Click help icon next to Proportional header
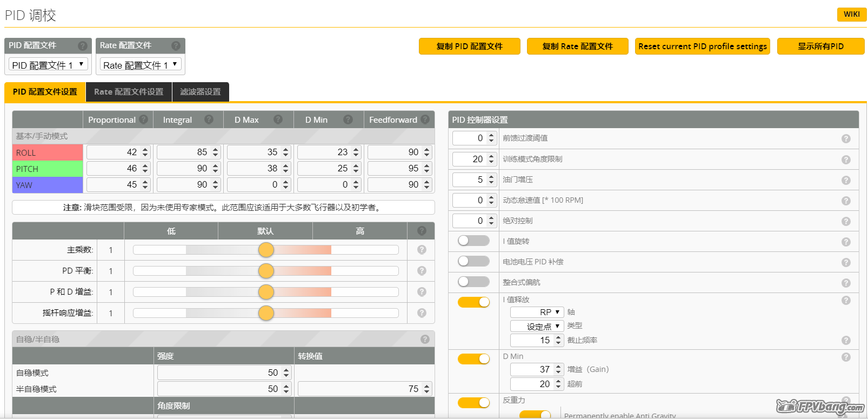Image resolution: width=868 pixels, height=419 pixels. click(x=143, y=119)
